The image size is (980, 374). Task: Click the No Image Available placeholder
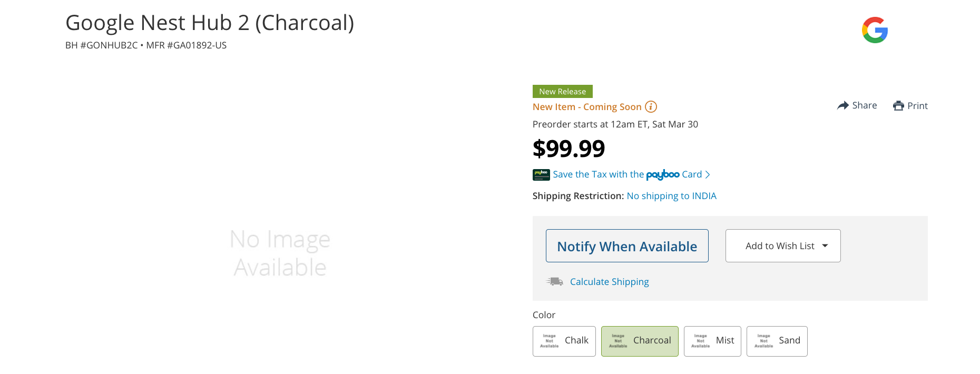coord(280,253)
